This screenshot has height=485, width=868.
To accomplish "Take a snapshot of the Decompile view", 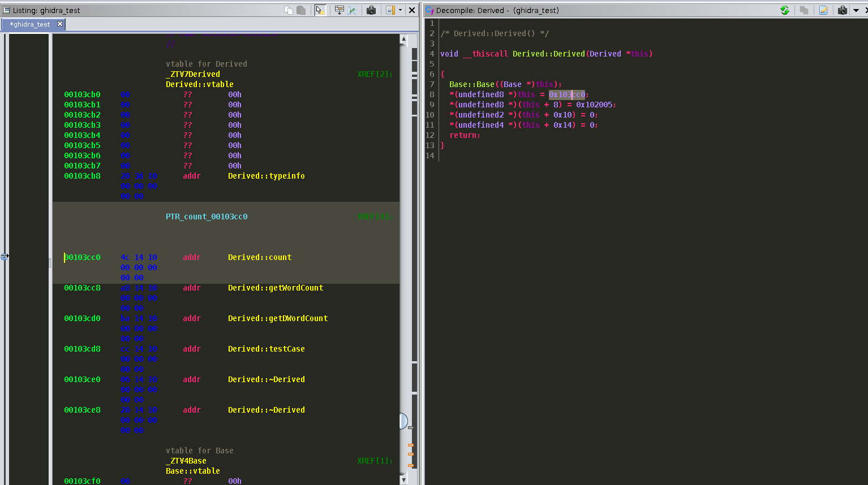I will tap(843, 10).
